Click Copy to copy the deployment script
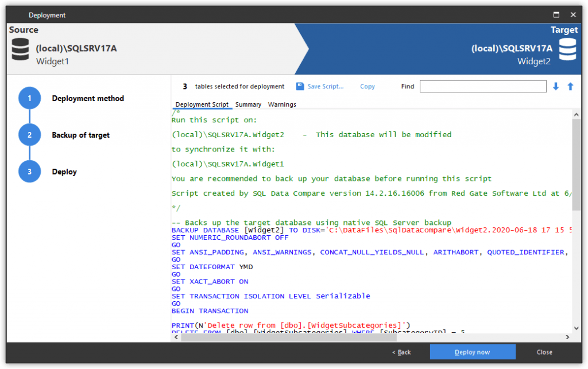This screenshot has width=588, height=369. click(x=367, y=86)
